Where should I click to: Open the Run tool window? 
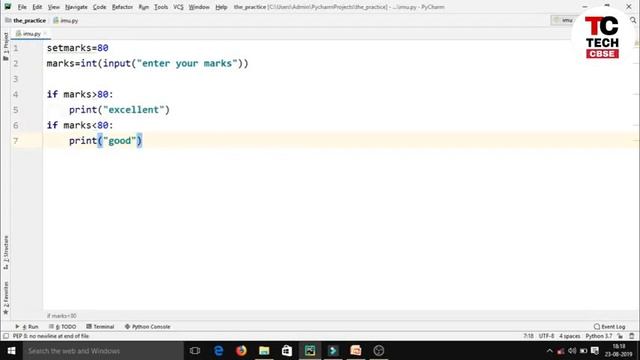[x=27, y=327]
